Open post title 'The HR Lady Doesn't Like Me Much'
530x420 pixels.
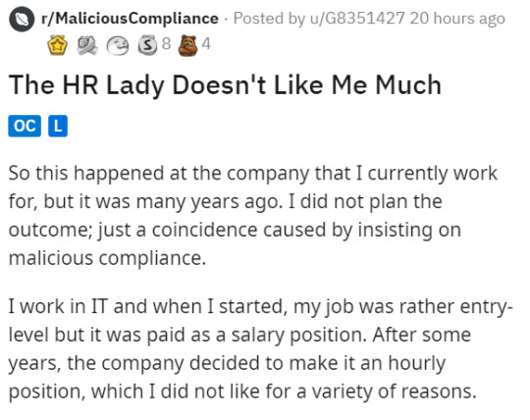point(225,85)
